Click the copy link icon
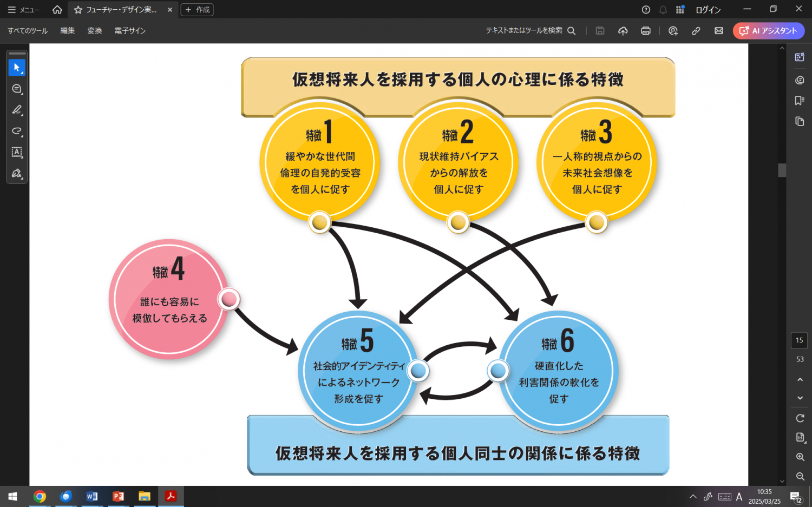The image size is (812, 507). tap(696, 31)
